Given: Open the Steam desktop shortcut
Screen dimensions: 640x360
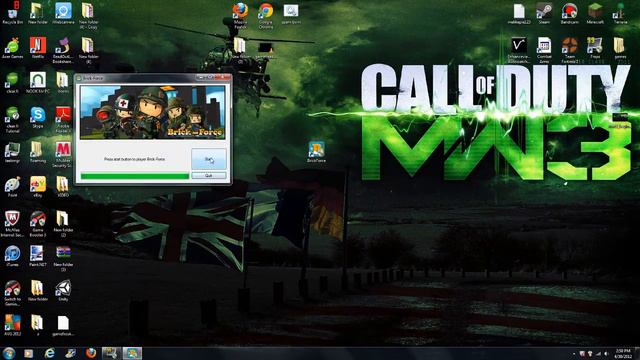Looking at the screenshot, I should [x=544, y=13].
